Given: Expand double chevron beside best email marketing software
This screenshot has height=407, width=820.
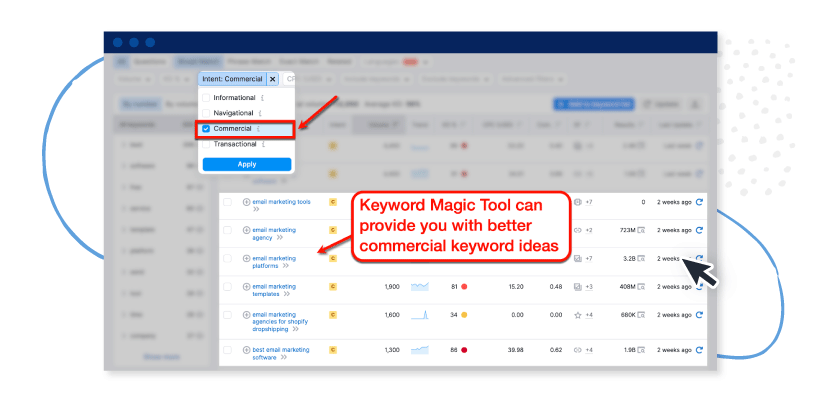Looking at the screenshot, I should click(x=284, y=357).
